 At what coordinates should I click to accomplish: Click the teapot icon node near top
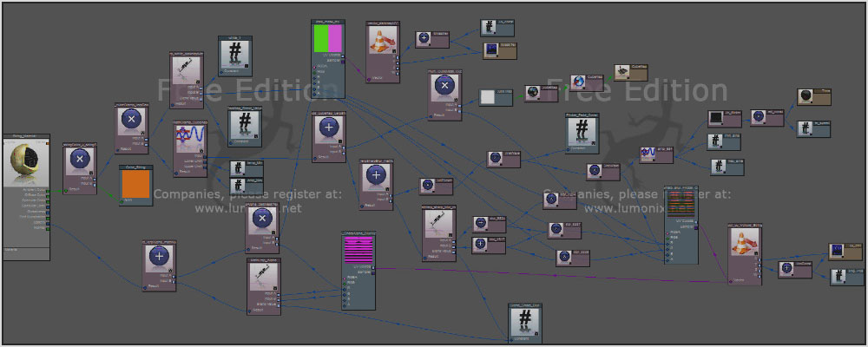tap(623, 71)
